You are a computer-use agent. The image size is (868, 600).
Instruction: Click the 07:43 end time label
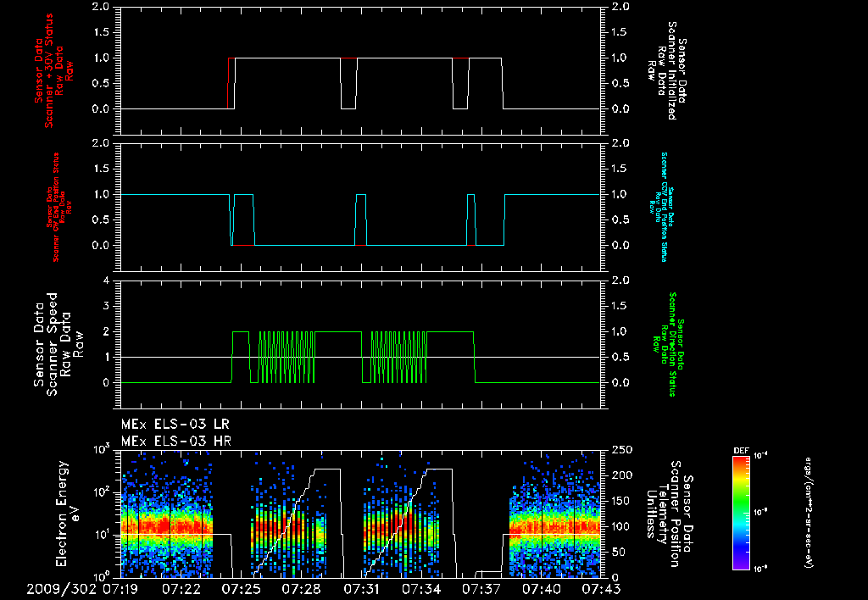click(601, 589)
